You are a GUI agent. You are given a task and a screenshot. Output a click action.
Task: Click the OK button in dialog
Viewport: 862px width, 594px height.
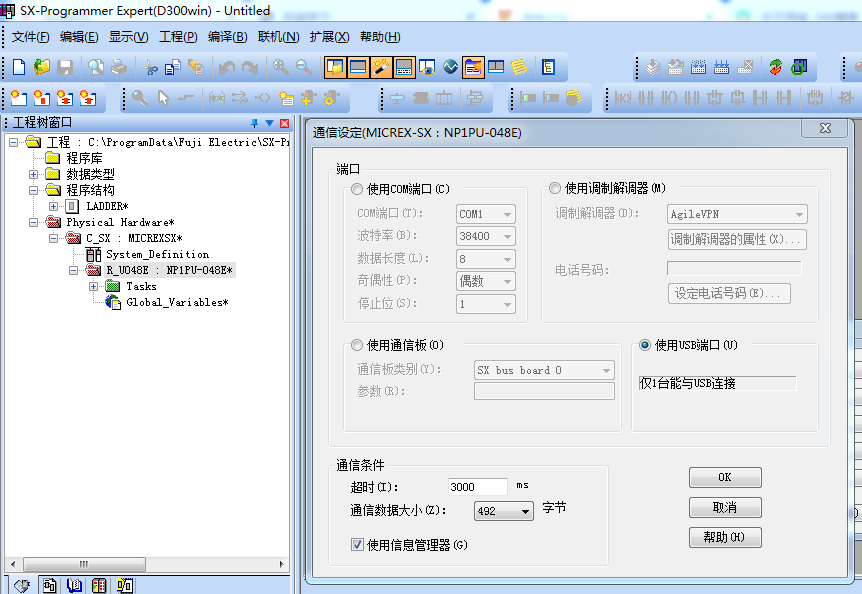(725, 477)
